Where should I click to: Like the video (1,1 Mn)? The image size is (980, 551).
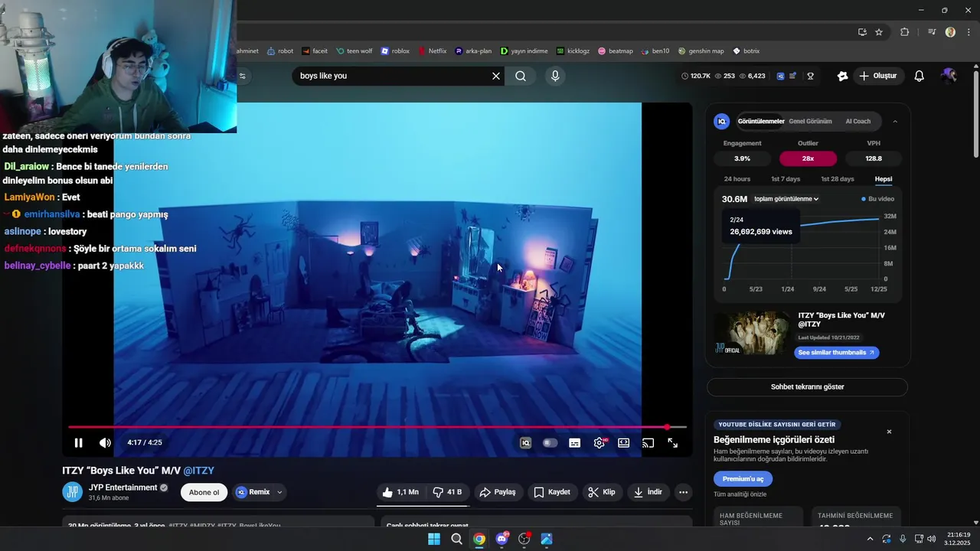click(x=400, y=492)
